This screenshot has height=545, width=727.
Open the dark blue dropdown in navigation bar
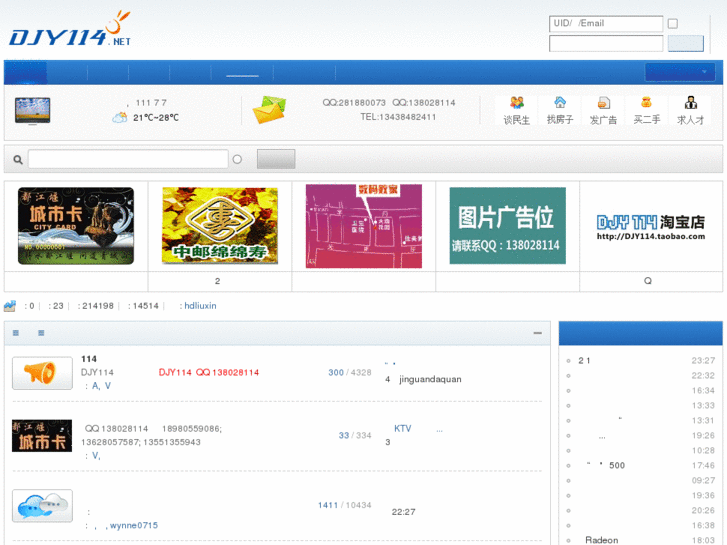click(680, 72)
